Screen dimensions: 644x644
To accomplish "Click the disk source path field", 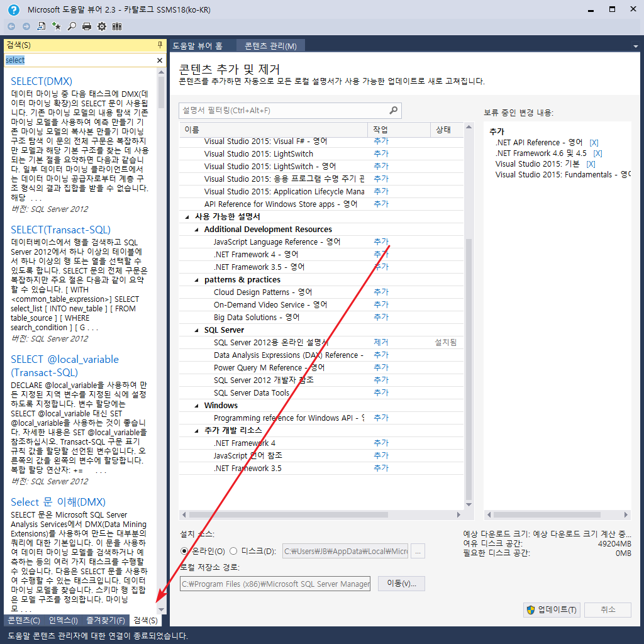I will click(345, 552).
